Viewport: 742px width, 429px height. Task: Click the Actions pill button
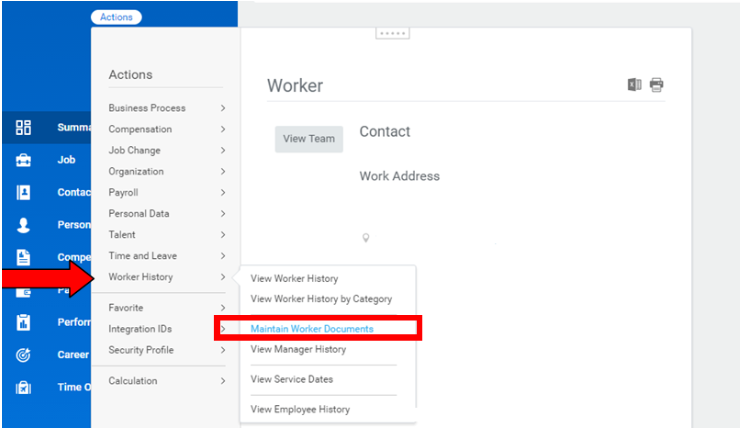116,17
